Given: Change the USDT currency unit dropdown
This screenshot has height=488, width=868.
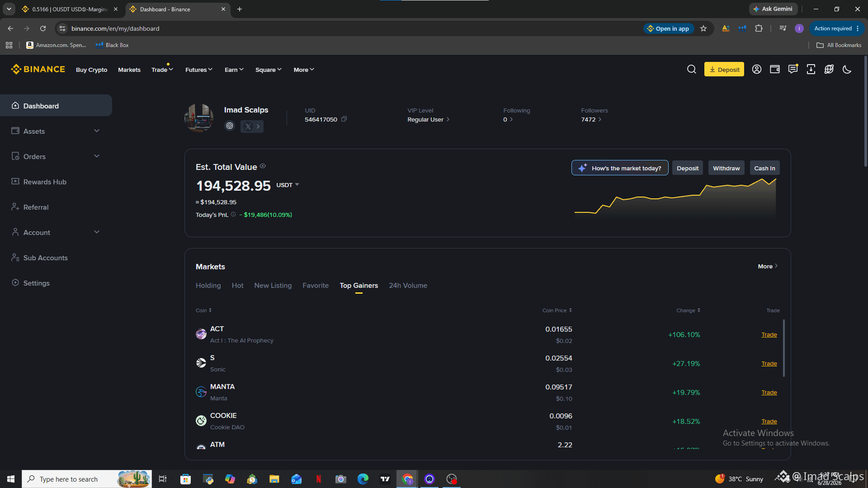Looking at the screenshot, I should click(288, 185).
